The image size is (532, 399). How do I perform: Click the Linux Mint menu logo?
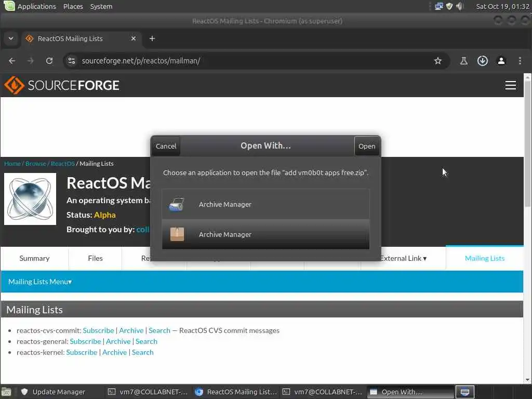[8, 6]
